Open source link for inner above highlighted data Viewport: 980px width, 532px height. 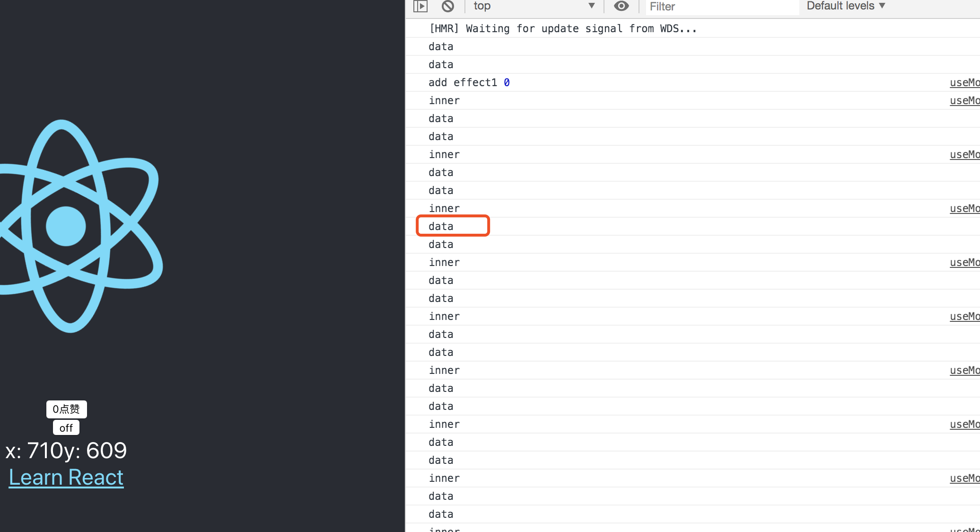coord(964,208)
